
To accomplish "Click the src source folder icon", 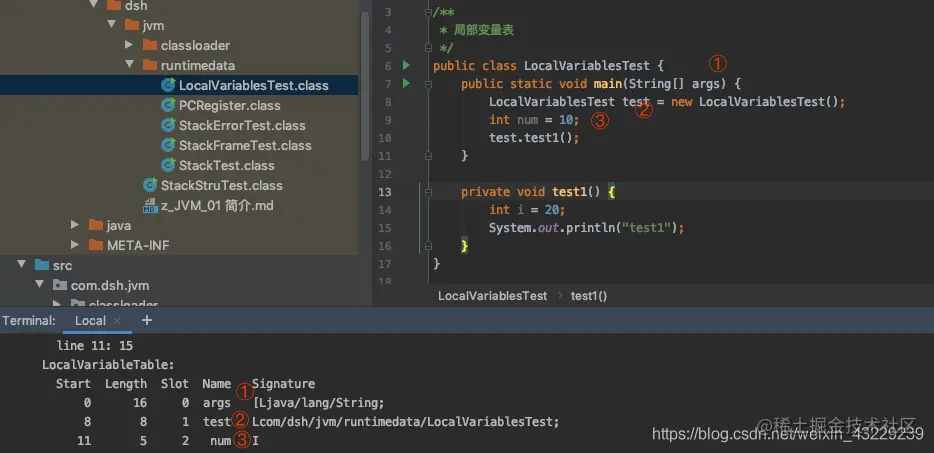I will tap(41, 265).
